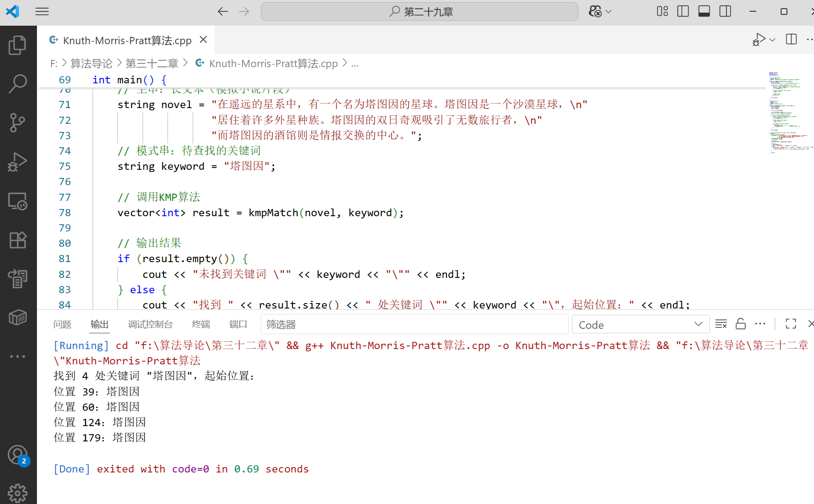
Task: Switch to the 终端 panel tab
Action: click(201, 324)
